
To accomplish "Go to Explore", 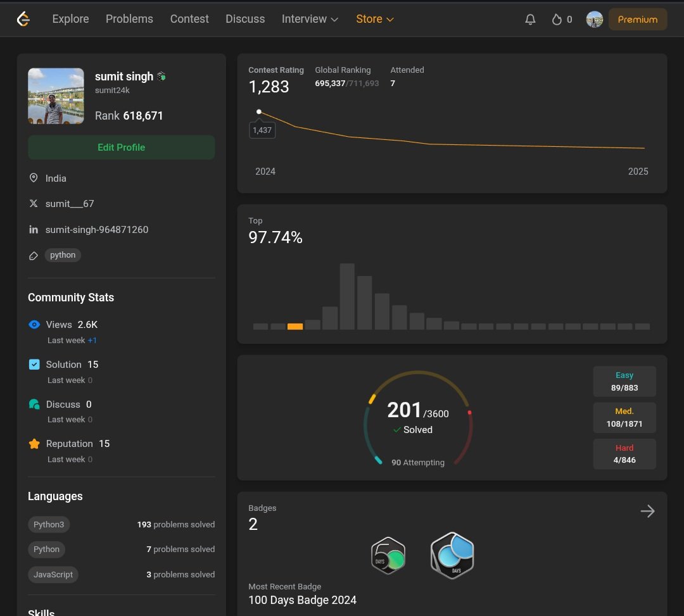I will point(71,19).
